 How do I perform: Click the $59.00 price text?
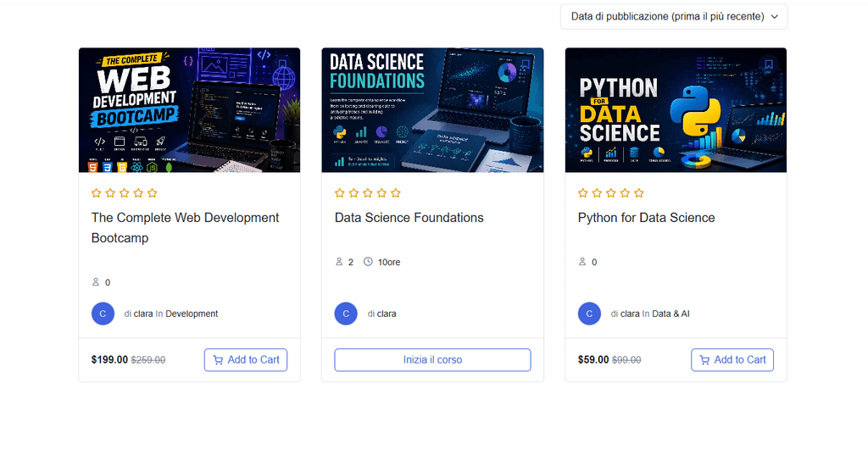[x=593, y=359]
